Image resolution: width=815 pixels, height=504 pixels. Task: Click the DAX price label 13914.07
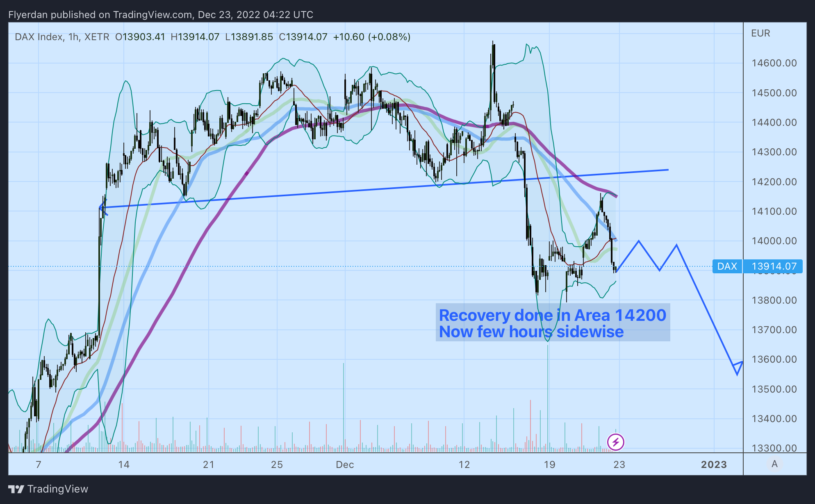point(773,266)
